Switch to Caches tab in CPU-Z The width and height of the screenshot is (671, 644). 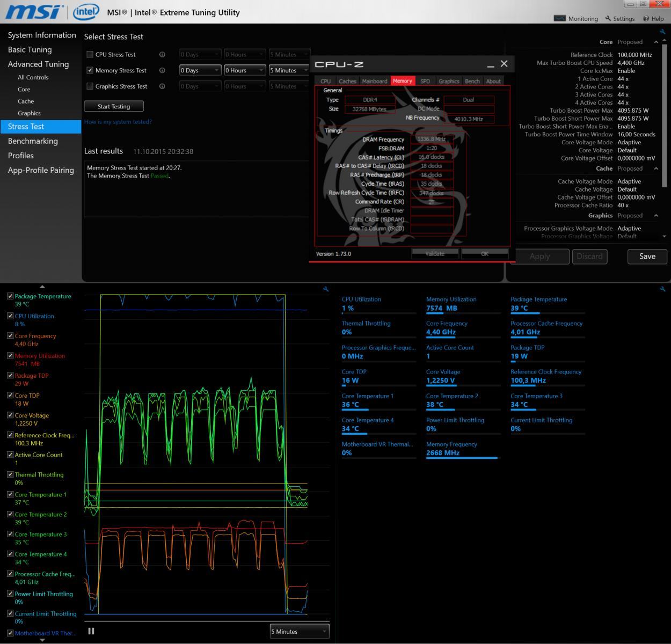347,81
